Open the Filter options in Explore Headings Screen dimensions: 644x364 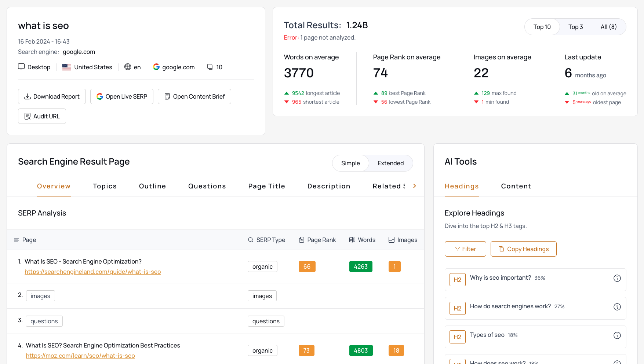(465, 249)
